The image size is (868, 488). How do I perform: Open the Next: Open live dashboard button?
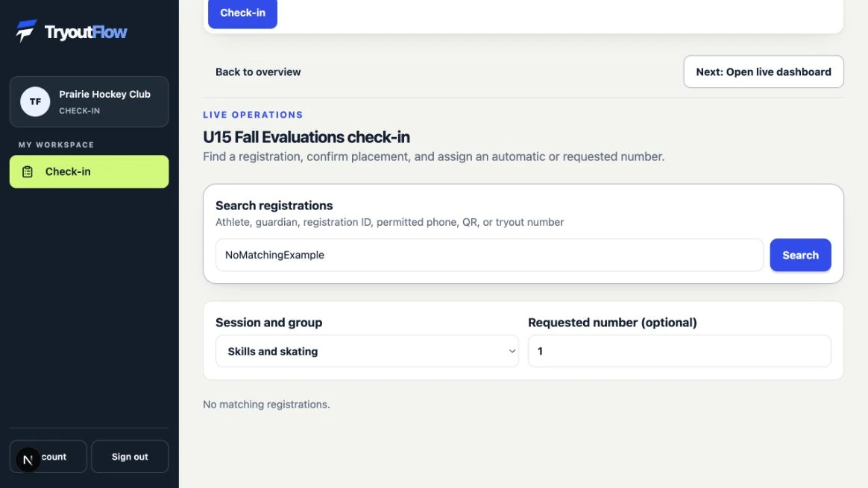(764, 72)
